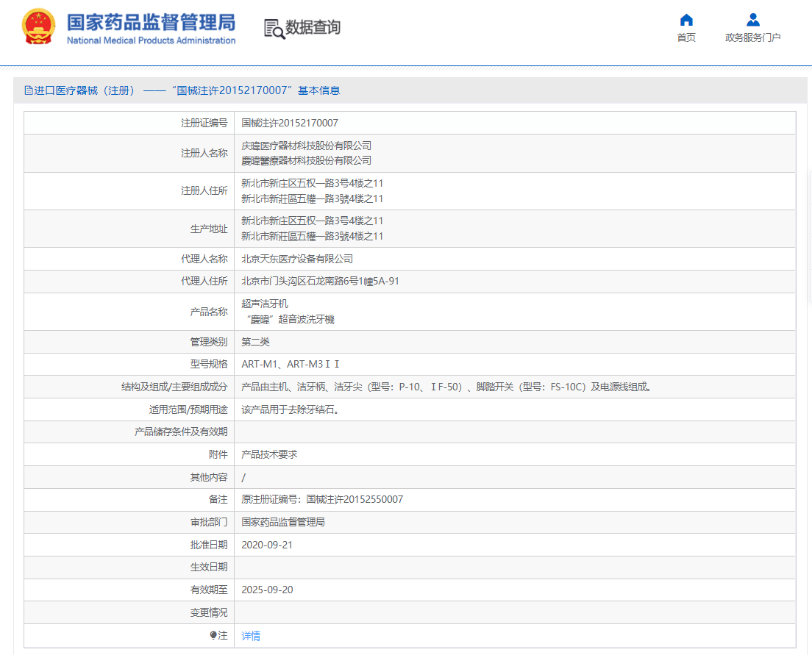Click model spec ART-M1、ART-M3ⅠⅠ
The image size is (812, 655).
click(x=291, y=364)
